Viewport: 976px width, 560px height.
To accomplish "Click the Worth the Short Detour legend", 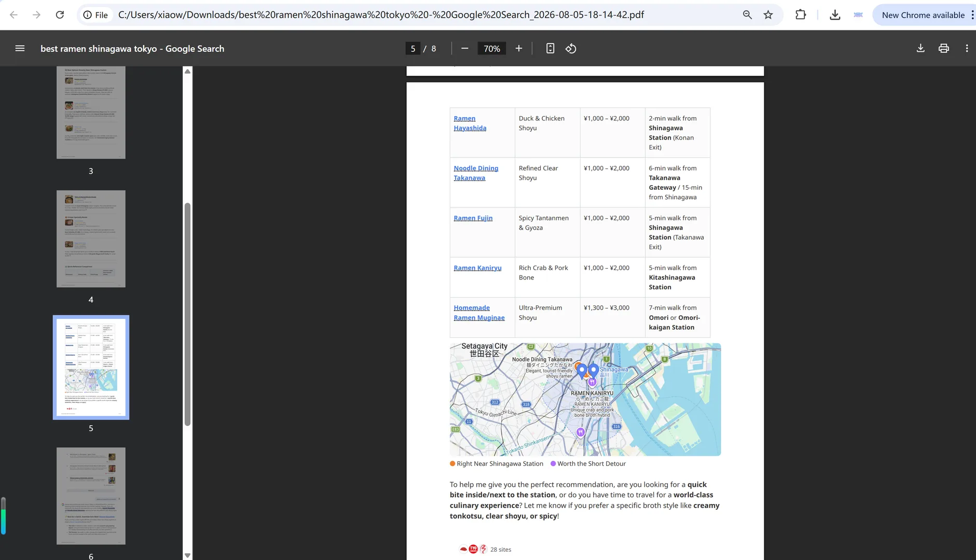I will (588, 464).
